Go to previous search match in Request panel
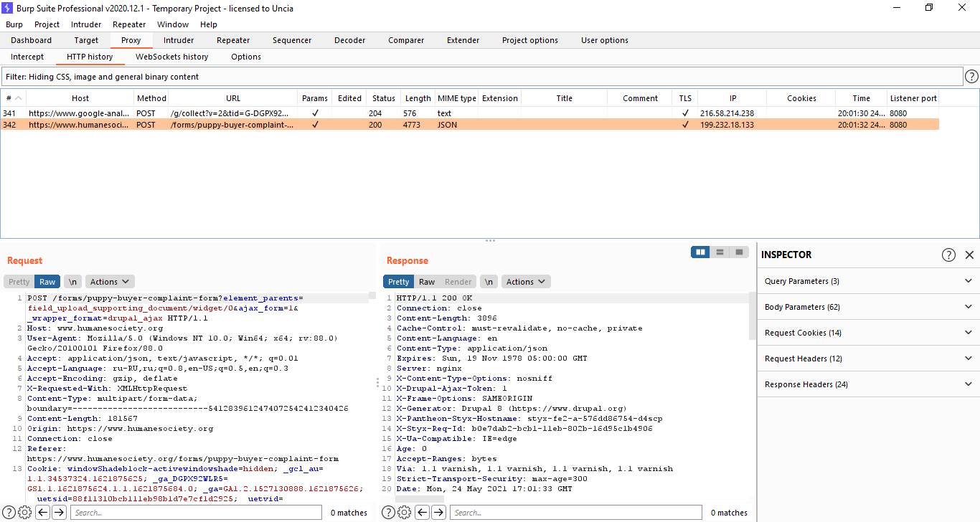 (42, 512)
